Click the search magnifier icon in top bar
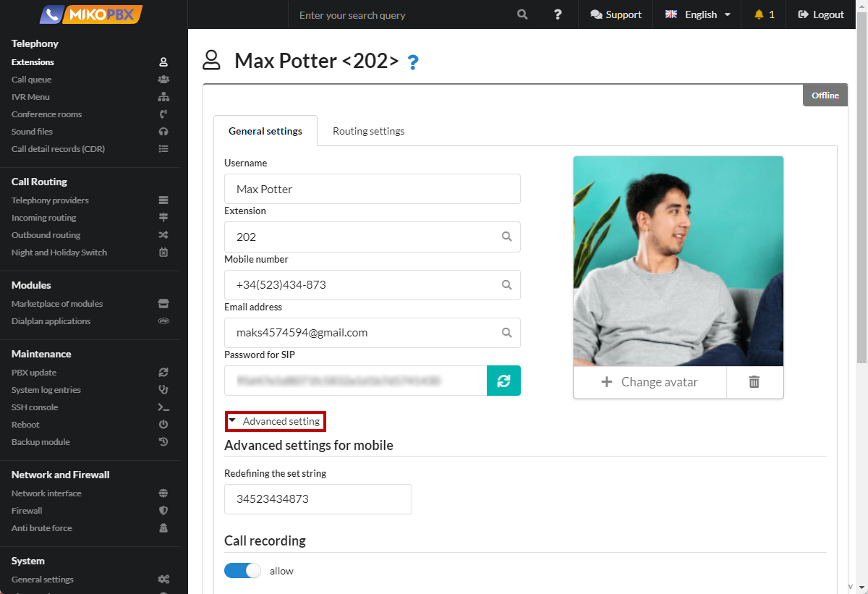 pos(522,14)
